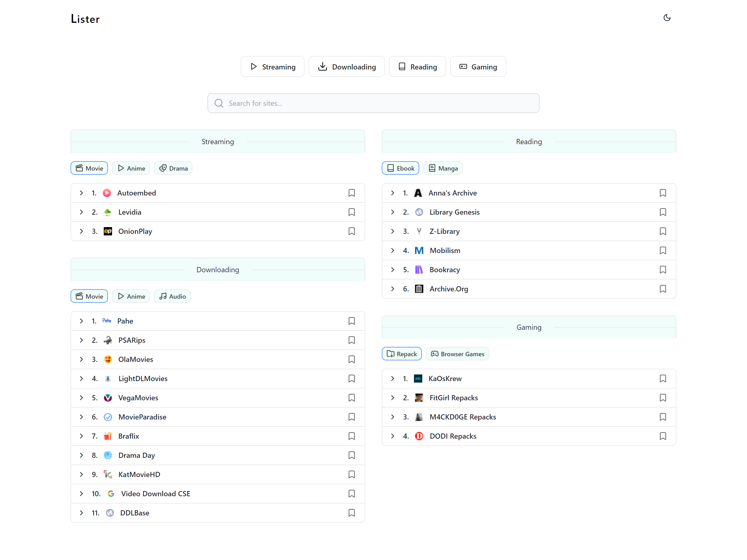Click the Drama Day logo icon

[108, 456]
